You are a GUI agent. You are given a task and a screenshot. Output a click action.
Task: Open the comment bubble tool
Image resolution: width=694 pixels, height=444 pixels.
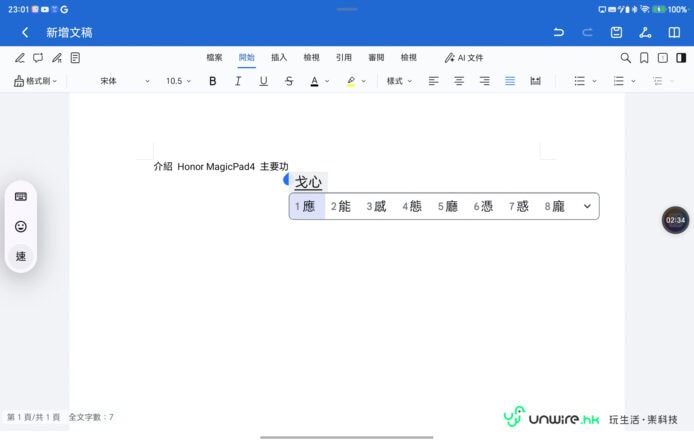point(38,58)
